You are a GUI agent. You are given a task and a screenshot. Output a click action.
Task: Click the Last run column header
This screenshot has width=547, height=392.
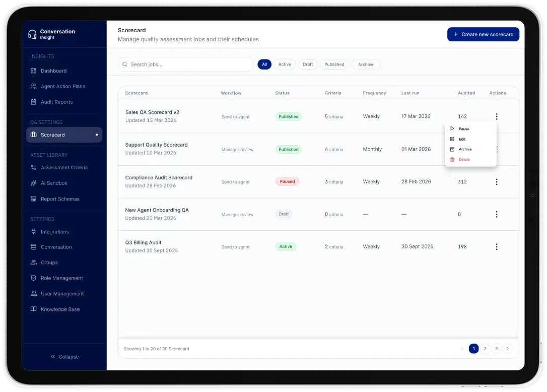click(x=410, y=93)
